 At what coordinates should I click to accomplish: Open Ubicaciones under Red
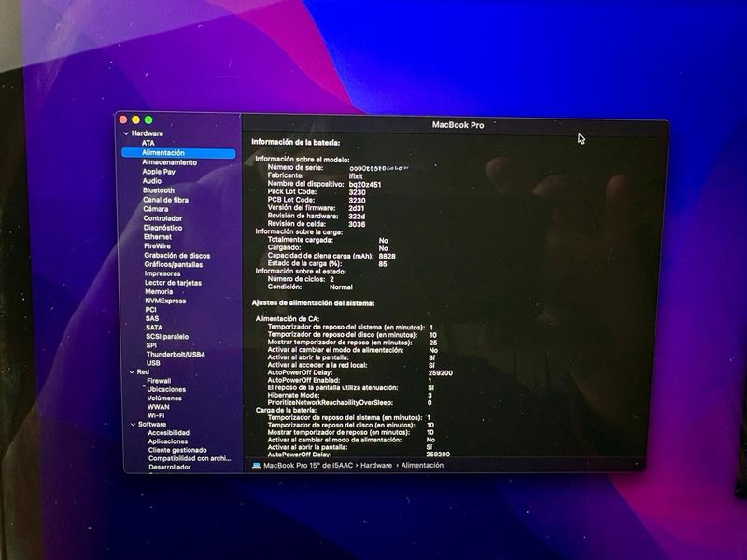point(167,389)
